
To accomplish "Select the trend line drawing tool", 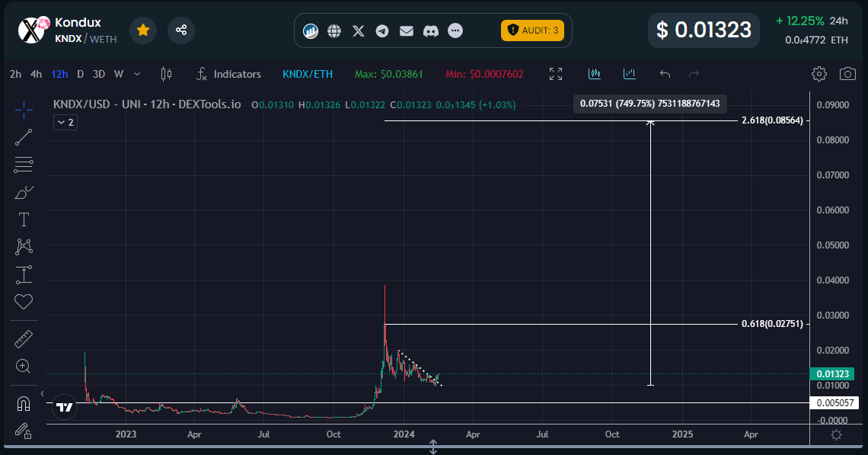I will point(24,137).
